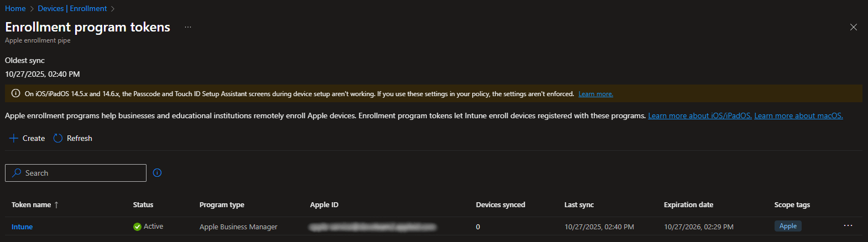Close the Enrollment program tokens pane
Viewport: 868px width, 242px height.
(853, 27)
